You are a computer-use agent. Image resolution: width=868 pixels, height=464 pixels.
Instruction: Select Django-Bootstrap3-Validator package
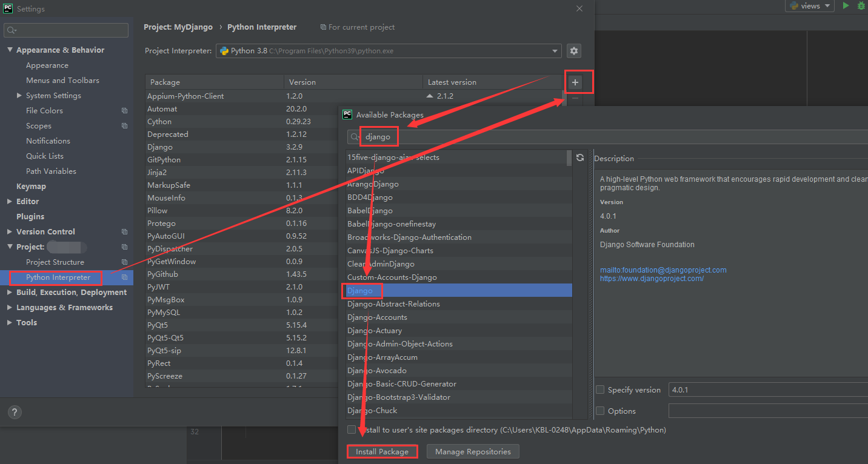[459, 397]
